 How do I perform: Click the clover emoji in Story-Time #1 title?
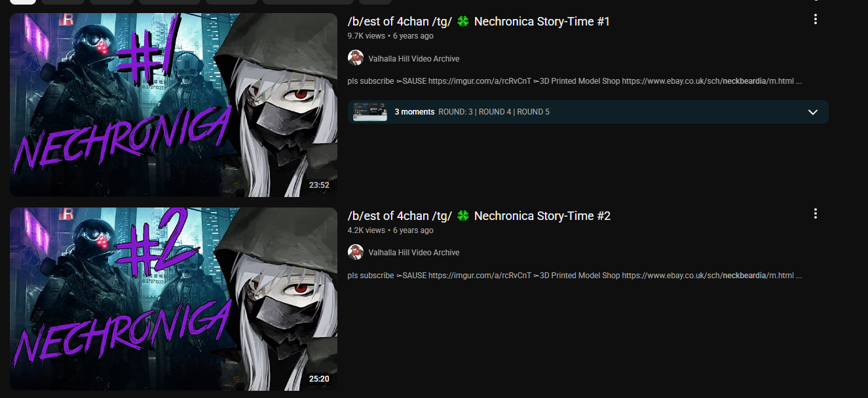[463, 22]
